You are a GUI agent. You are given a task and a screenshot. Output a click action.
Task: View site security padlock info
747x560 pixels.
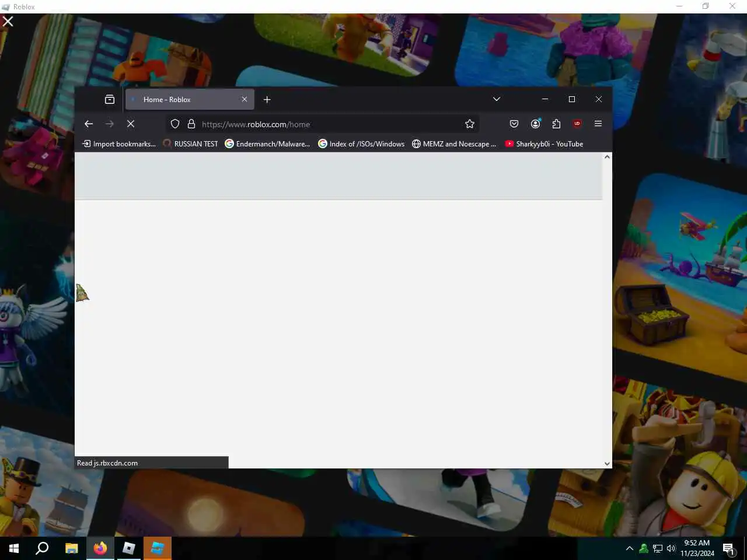coord(191,124)
